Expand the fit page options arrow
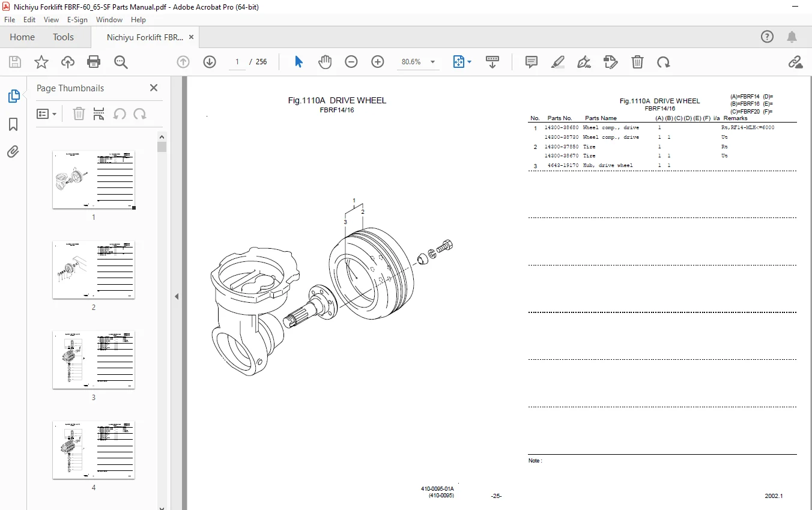 click(470, 62)
